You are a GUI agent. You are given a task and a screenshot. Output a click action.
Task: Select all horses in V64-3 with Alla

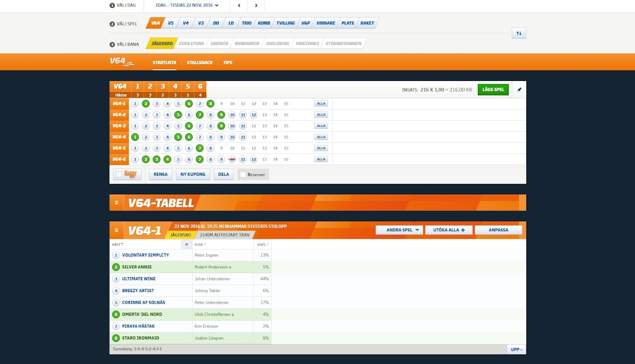[321, 126]
